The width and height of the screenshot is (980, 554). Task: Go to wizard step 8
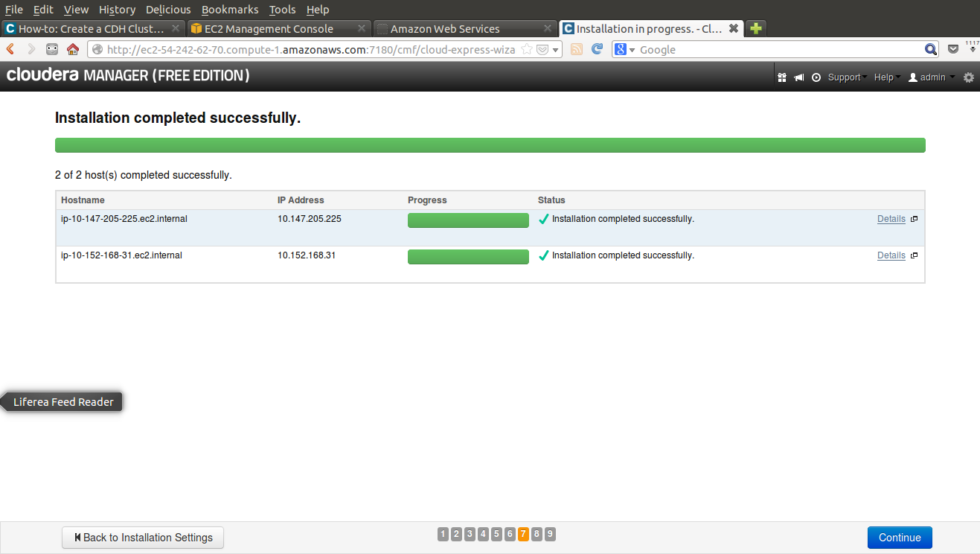(537, 534)
